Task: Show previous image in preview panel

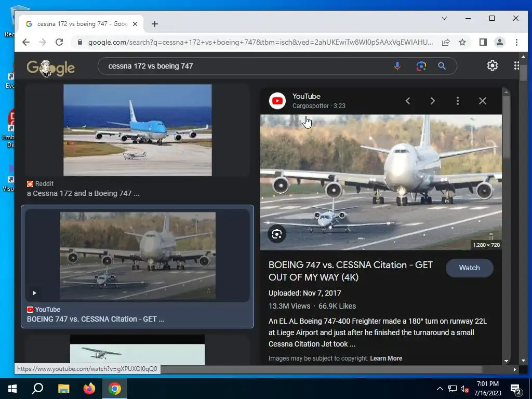Action: click(408, 101)
